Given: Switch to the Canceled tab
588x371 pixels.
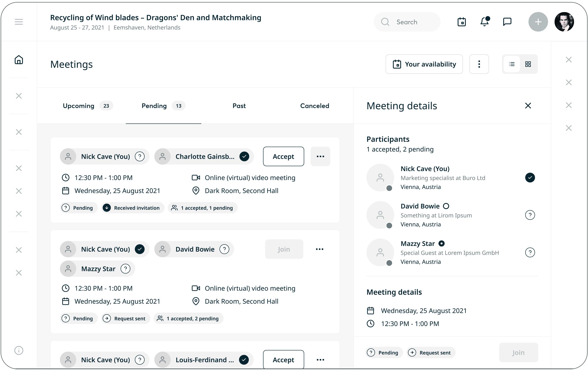Looking at the screenshot, I should coord(315,106).
